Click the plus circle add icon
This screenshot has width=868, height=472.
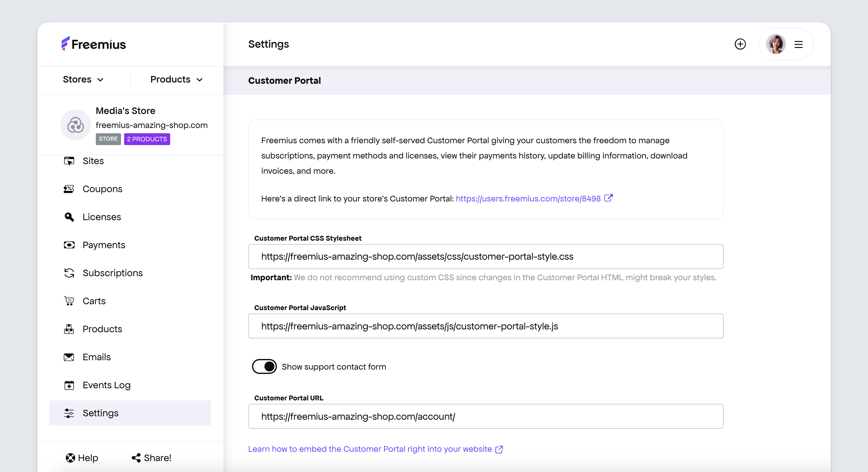[740, 44]
